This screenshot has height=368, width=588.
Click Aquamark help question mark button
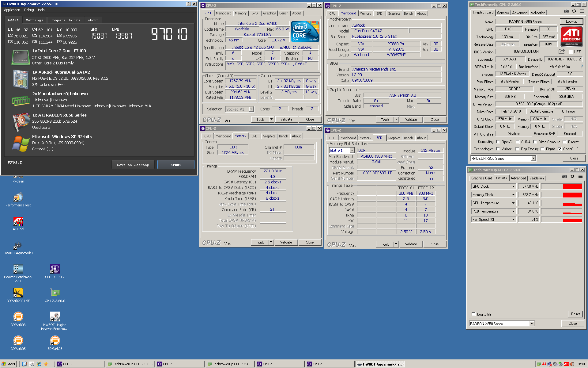[x=189, y=4]
